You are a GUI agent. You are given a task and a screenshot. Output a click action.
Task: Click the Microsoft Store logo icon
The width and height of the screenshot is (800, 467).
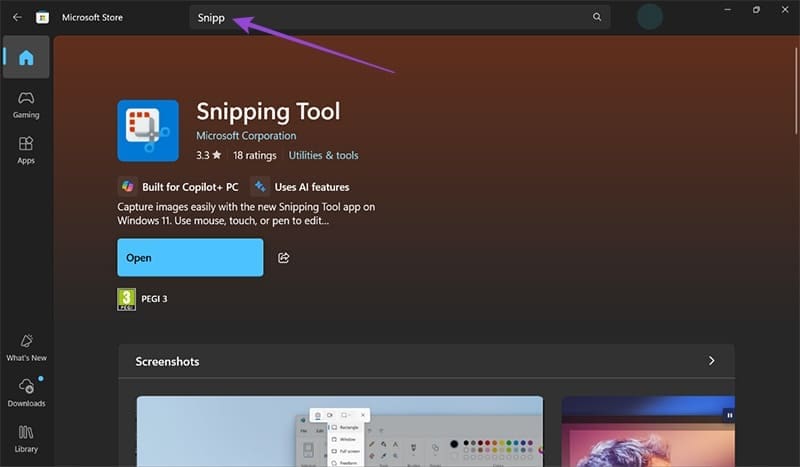coord(42,17)
